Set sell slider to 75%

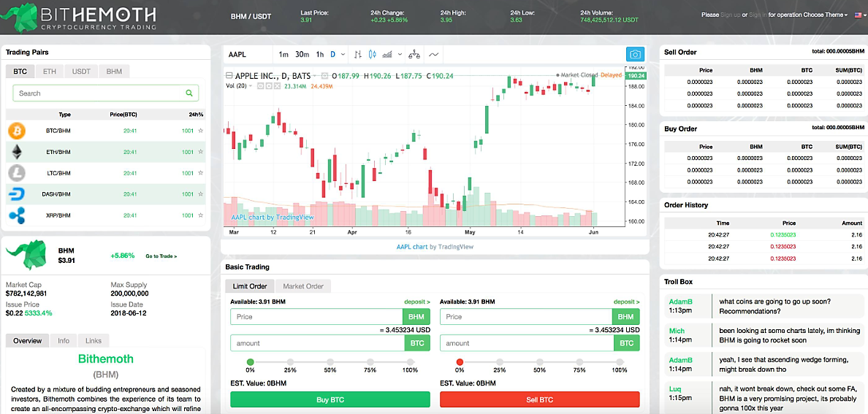(x=579, y=362)
